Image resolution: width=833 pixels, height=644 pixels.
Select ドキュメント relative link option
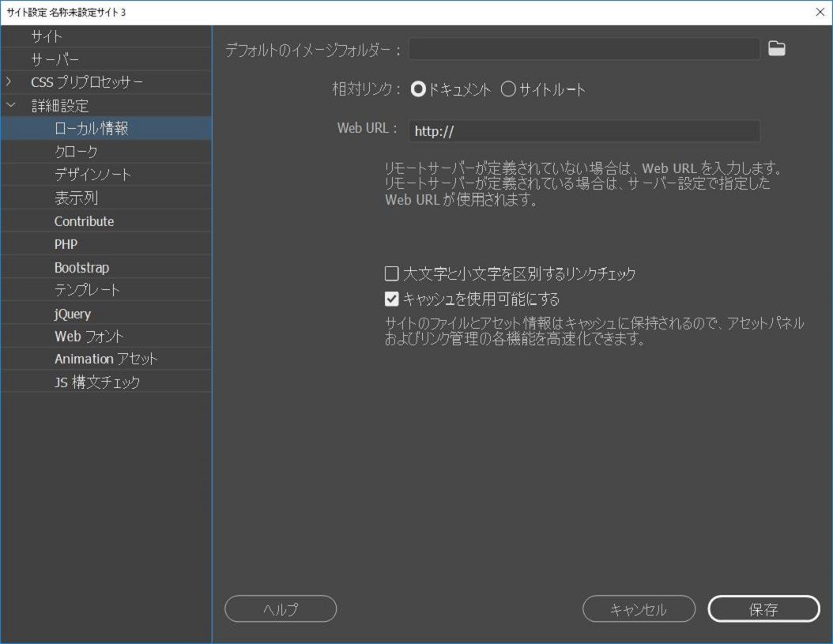coord(418,89)
